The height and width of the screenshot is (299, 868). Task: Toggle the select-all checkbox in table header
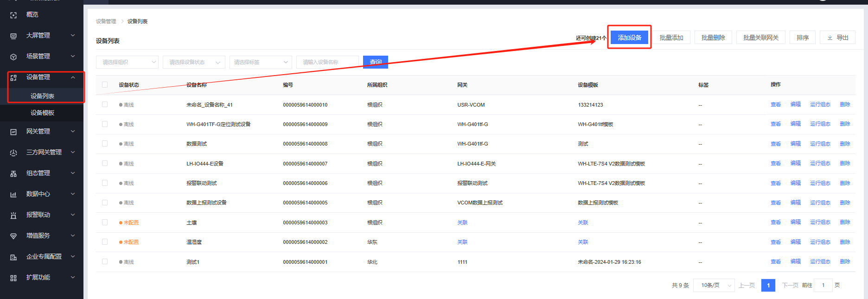point(105,85)
